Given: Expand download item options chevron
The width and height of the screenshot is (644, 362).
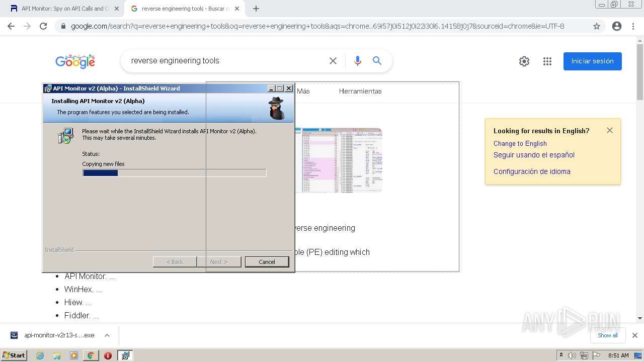Looking at the screenshot, I should [107, 335].
